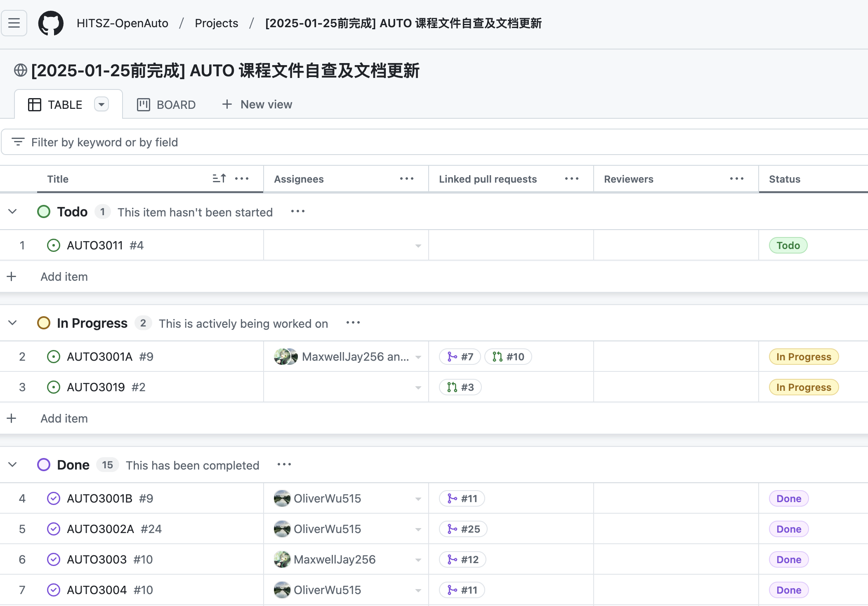Open pull request #10 on AUTO3001A row

pos(508,357)
